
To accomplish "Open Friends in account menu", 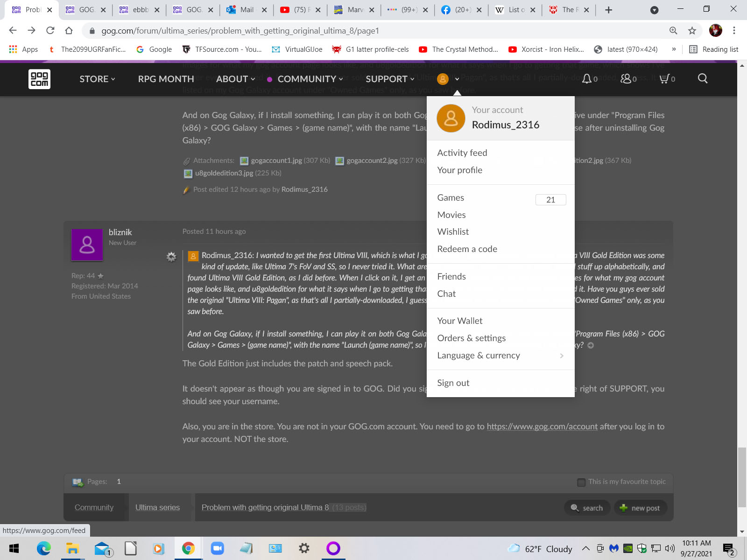I will (x=451, y=277).
